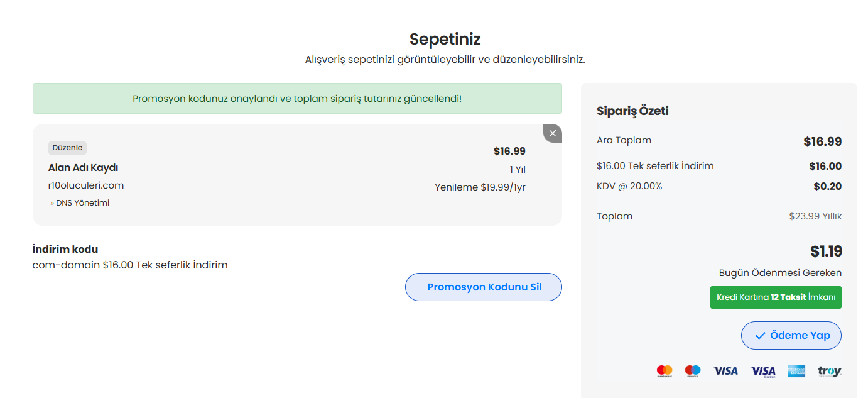Open Düzenle to edit the domain

click(x=67, y=148)
